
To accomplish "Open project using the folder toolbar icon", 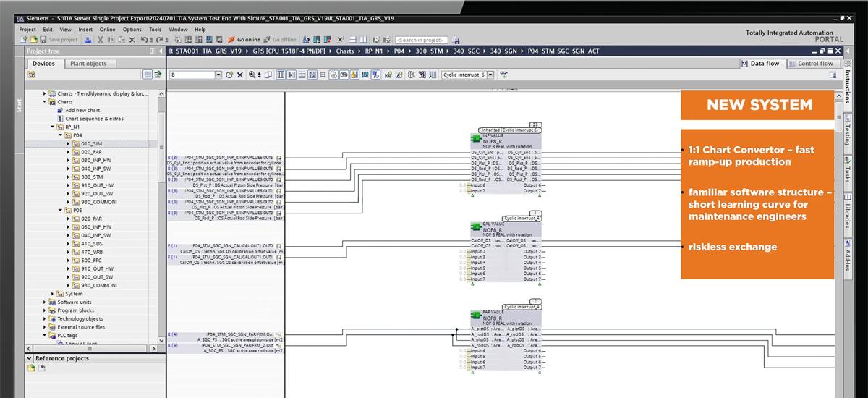I will tap(33, 39).
